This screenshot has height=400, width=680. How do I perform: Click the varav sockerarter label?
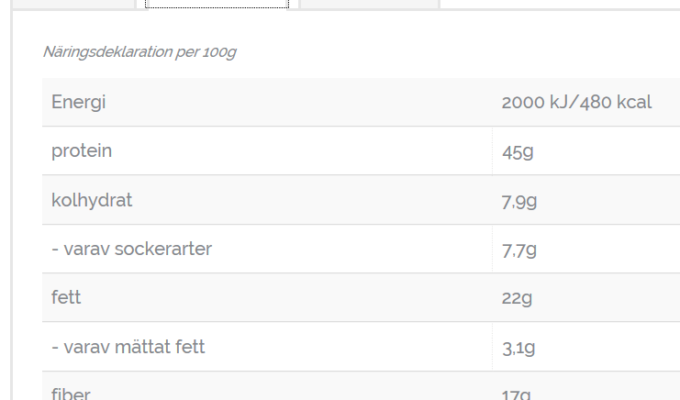point(131,249)
